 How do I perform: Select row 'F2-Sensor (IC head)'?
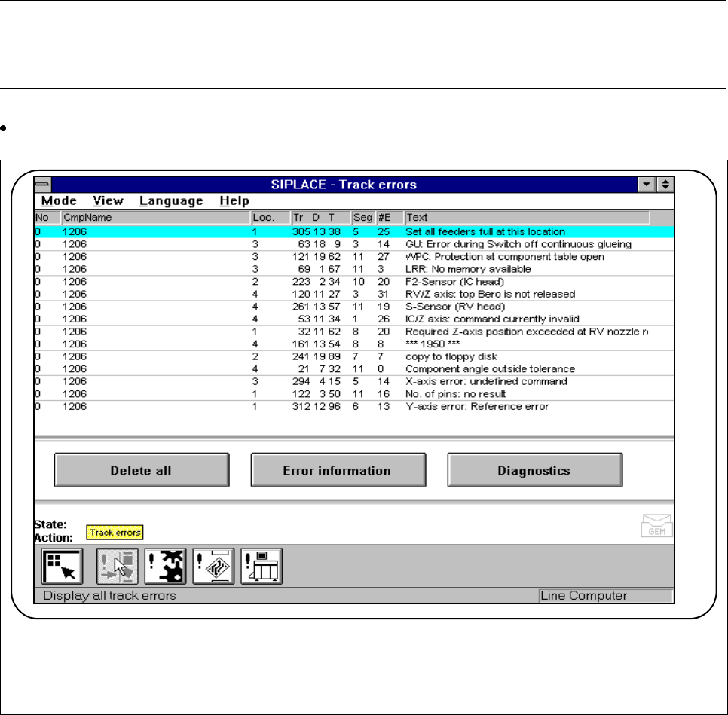(x=353, y=282)
